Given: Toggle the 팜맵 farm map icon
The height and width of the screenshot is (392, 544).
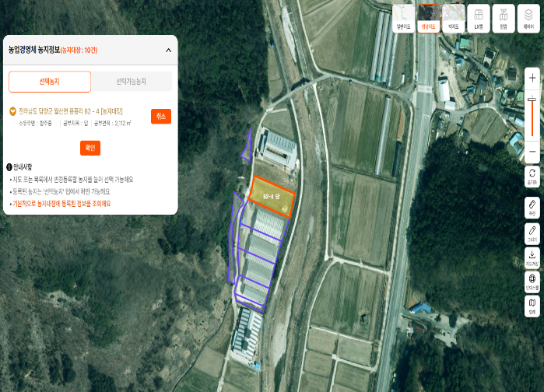Looking at the screenshot, I should coord(504,19).
